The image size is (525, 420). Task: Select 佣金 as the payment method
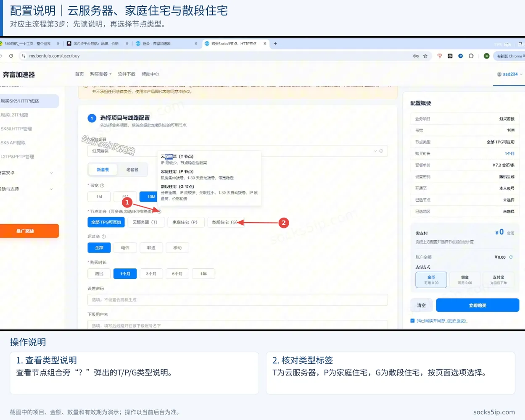click(x=465, y=280)
